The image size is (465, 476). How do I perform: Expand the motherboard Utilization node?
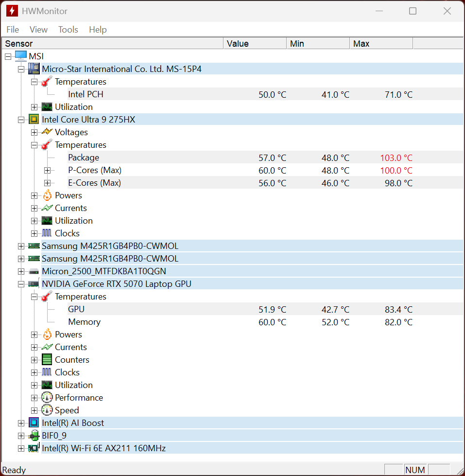tap(34, 107)
